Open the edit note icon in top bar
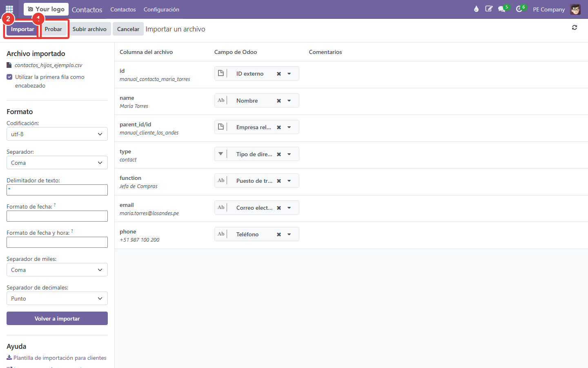This screenshot has height=368, width=588. (489, 9)
